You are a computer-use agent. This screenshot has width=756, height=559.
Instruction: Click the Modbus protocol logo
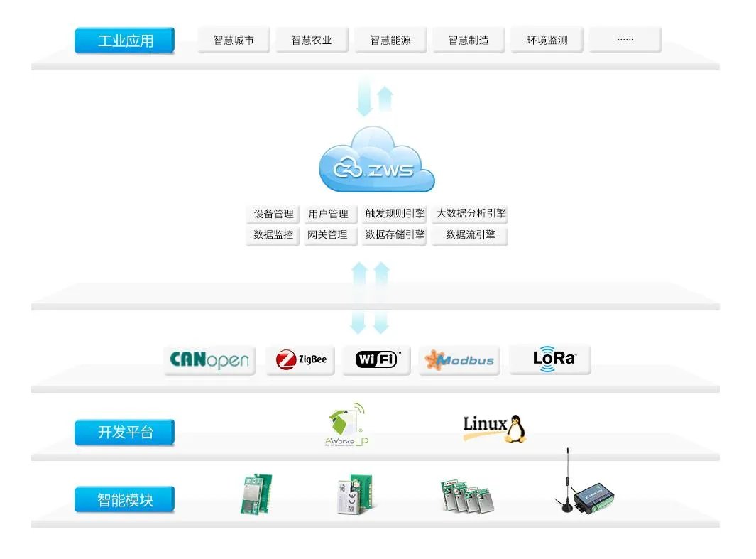point(459,360)
